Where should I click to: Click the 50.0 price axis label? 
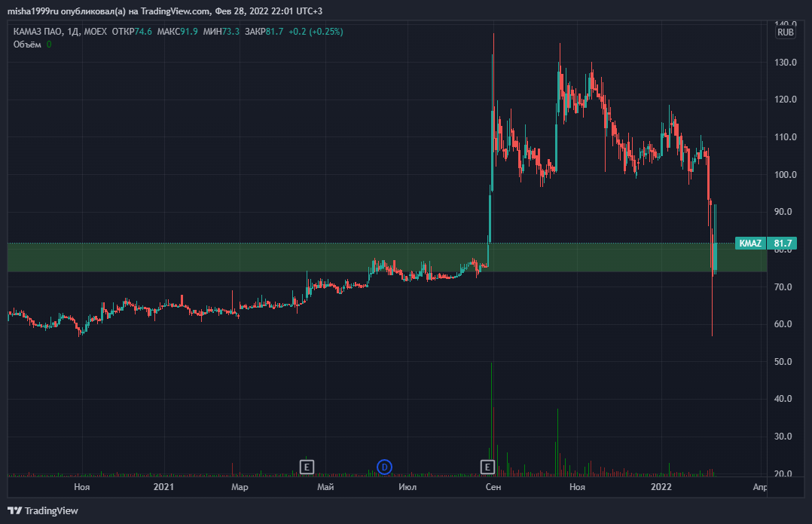(x=783, y=362)
